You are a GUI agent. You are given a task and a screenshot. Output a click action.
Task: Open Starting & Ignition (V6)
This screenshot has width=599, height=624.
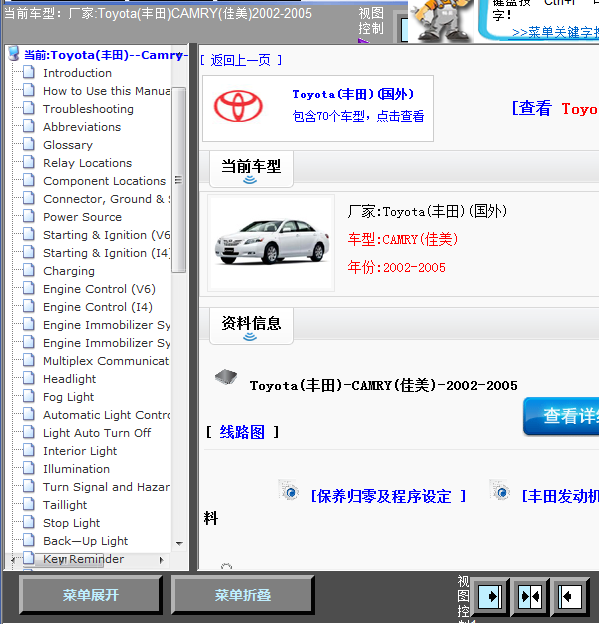pos(107,235)
